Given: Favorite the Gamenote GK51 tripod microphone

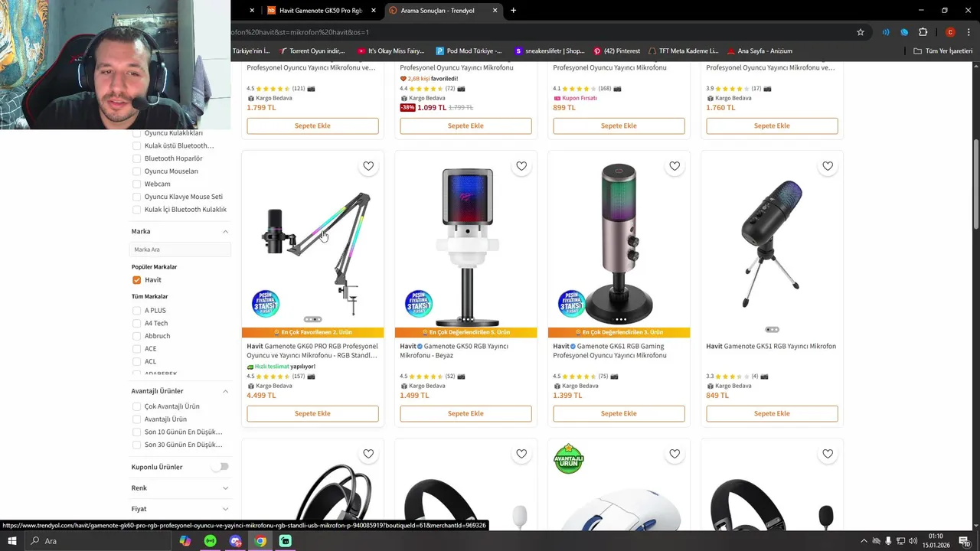Looking at the screenshot, I should pyautogui.click(x=828, y=166).
